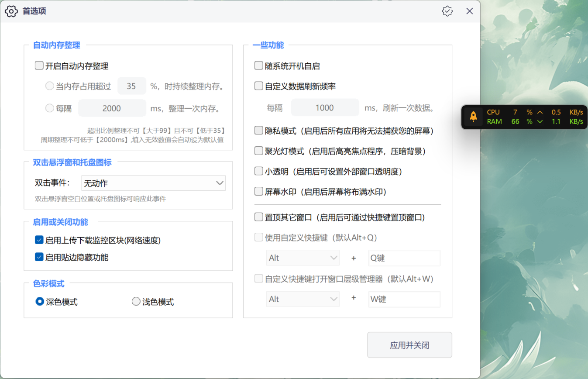Click the memory threshold input showing 35

(x=131, y=86)
